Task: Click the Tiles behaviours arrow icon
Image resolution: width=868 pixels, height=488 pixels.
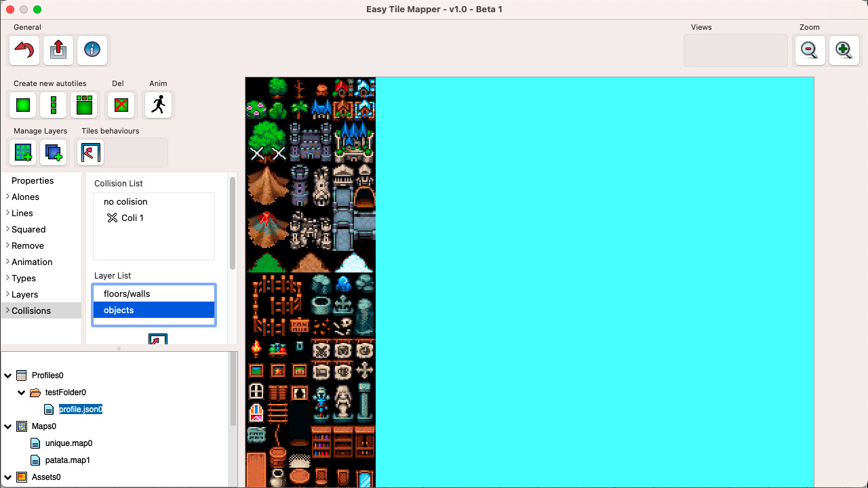Action: point(90,152)
